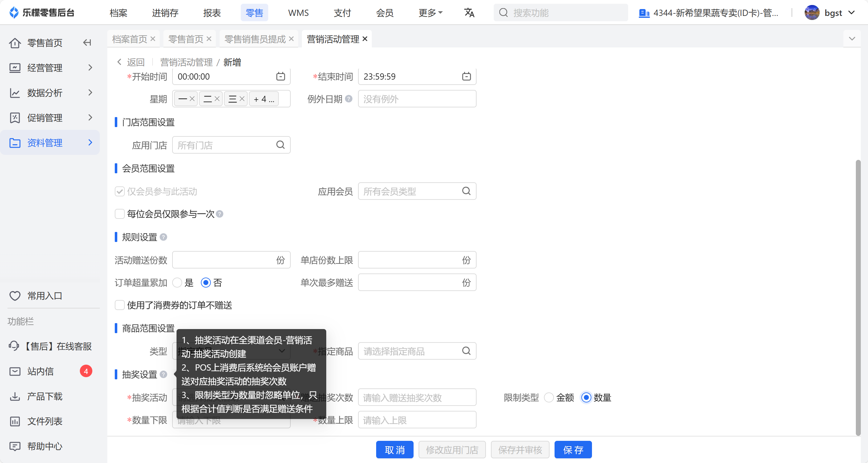
Task: Select 数量 as 限制类型
Action: coord(586,397)
